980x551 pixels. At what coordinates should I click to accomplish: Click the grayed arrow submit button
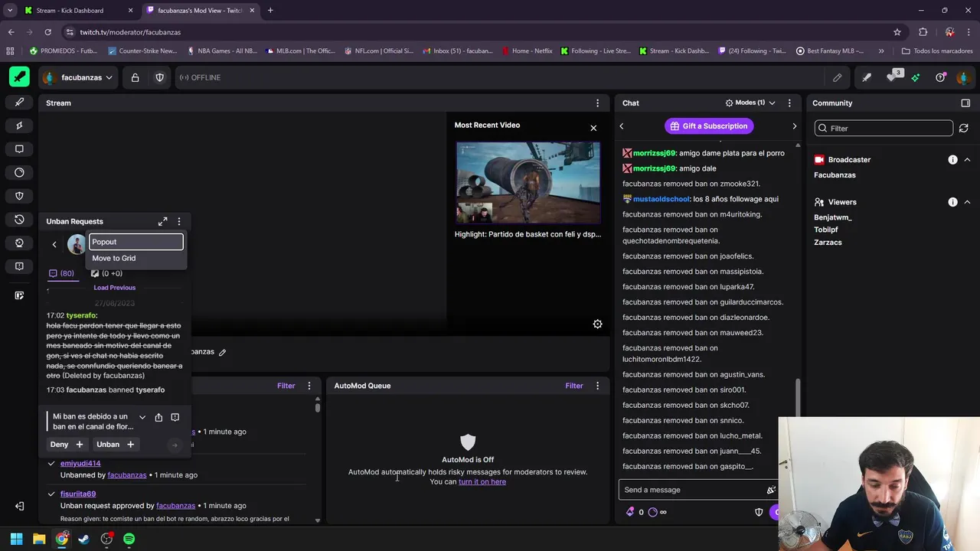[x=175, y=445]
